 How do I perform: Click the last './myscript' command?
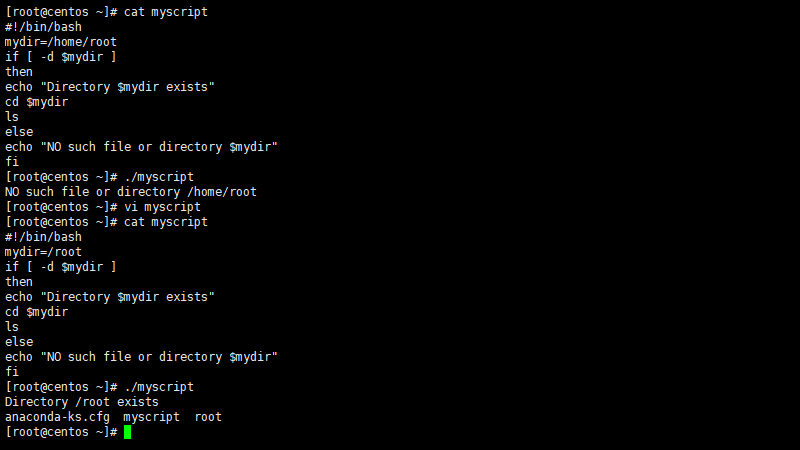pos(159,387)
